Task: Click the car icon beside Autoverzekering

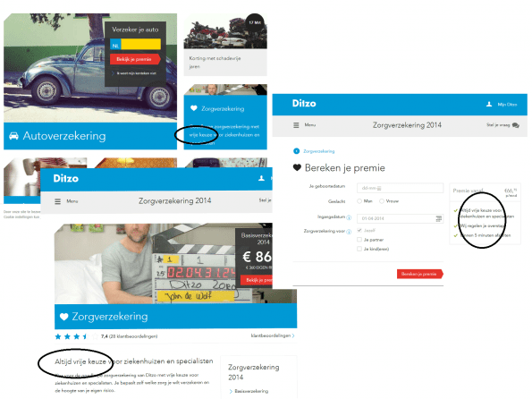Action: [x=13, y=136]
